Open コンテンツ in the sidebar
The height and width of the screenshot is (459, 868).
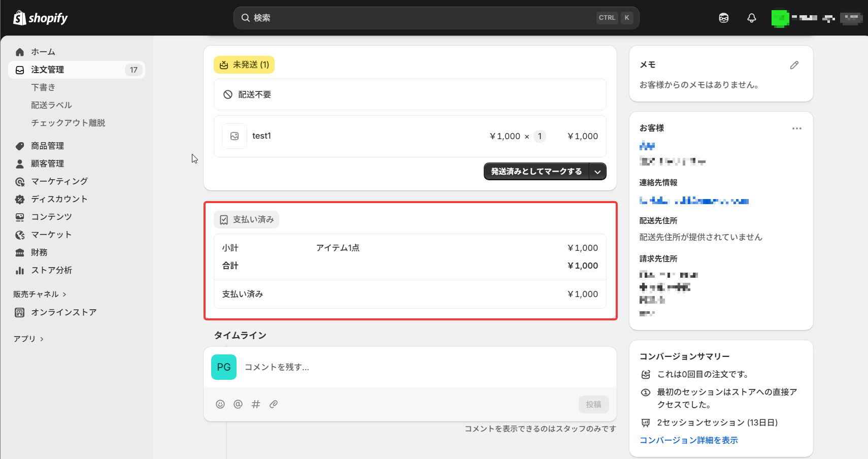(51, 217)
